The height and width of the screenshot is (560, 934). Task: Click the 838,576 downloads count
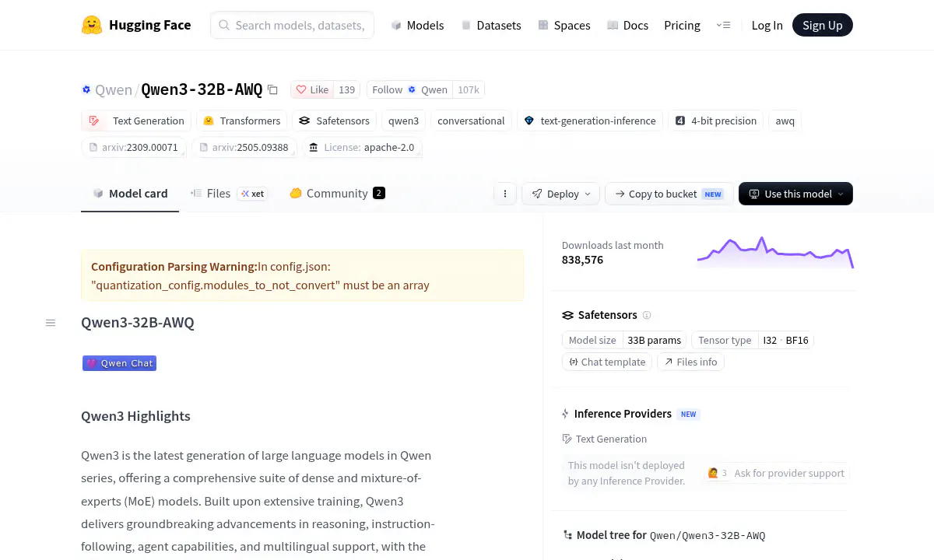tap(582, 260)
